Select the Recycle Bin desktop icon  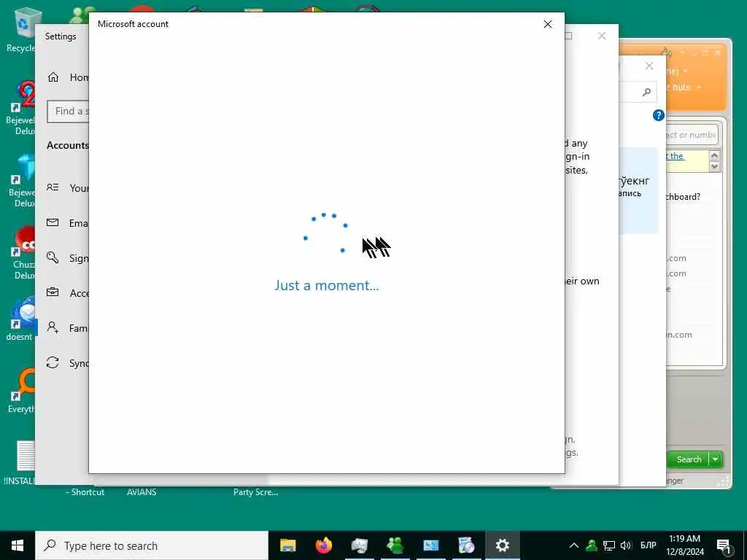(x=23, y=30)
